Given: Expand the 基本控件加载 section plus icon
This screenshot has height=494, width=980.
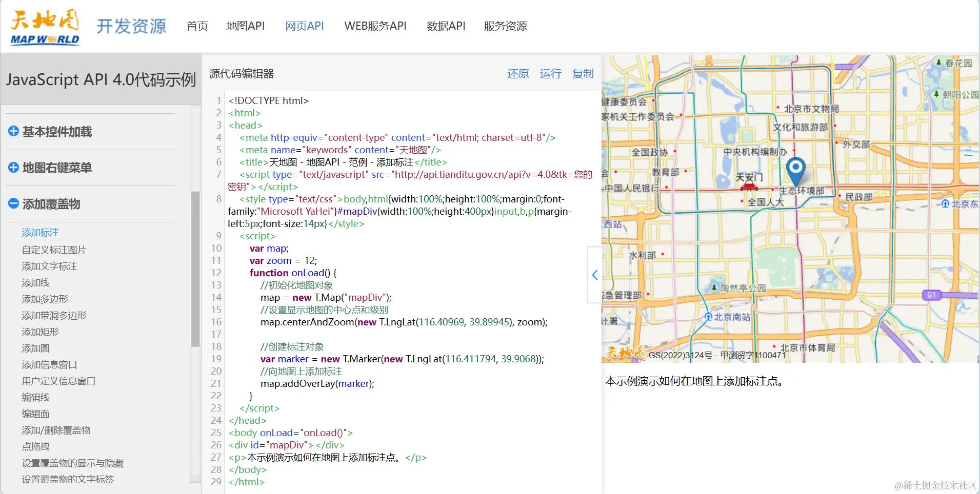Looking at the screenshot, I should point(13,131).
